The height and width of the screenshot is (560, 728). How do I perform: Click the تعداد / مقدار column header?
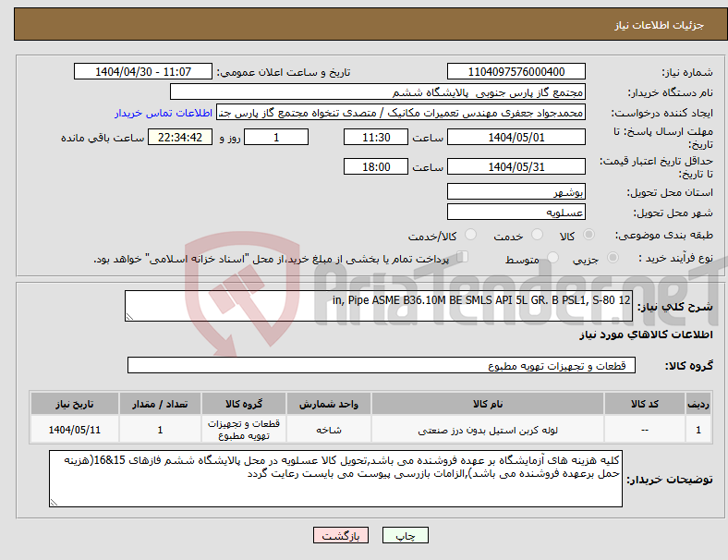coord(160,404)
